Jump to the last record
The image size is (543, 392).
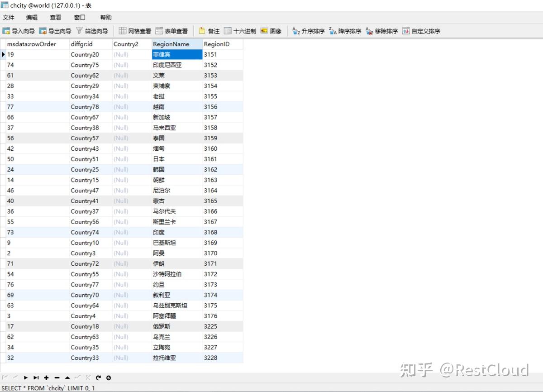click(x=36, y=378)
